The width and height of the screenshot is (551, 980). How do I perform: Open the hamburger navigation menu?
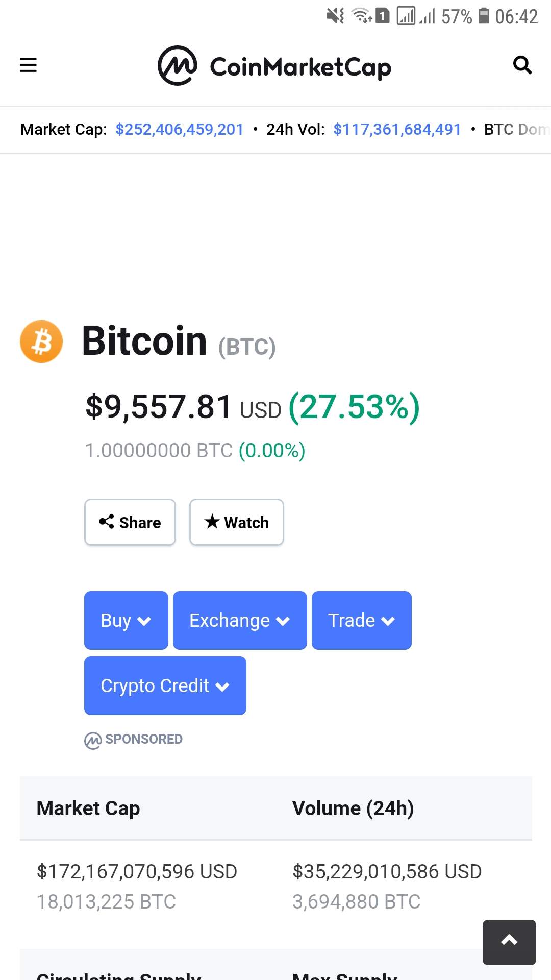28,65
